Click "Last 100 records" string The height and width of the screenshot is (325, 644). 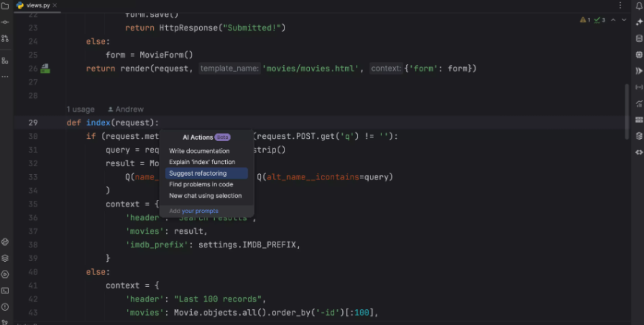pos(218,299)
